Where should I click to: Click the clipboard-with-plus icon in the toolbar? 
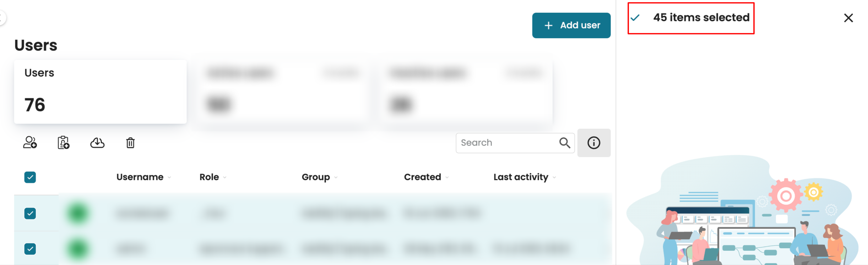[x=64, y=143]
